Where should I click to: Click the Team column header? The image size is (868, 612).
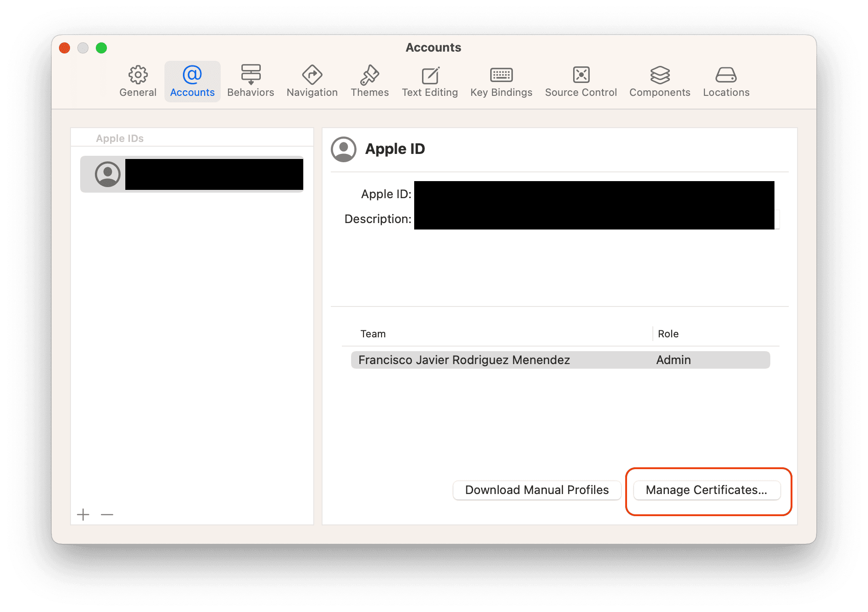[x=373, y=334]
